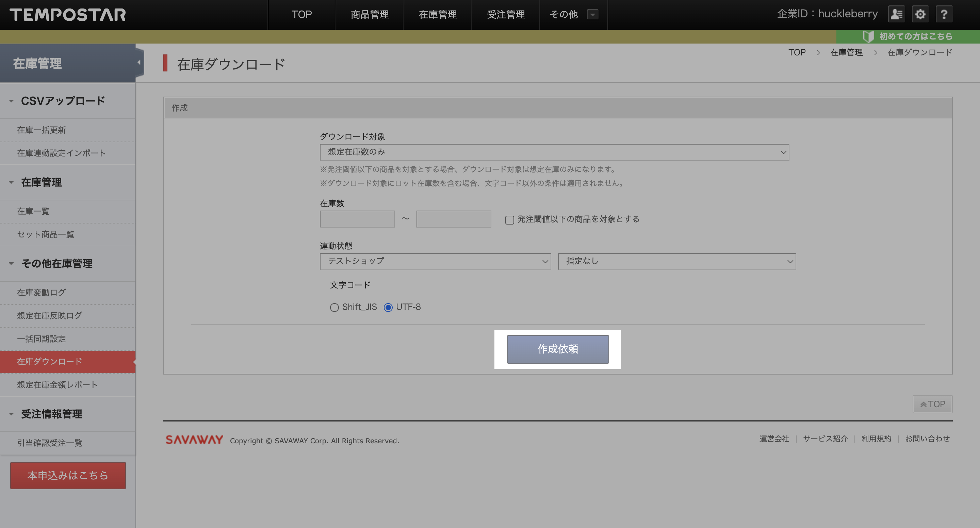Enable 発注閾値以下の商品を対象とする checkbox
This screenshot has width=980, height=528.
[509, 220]
